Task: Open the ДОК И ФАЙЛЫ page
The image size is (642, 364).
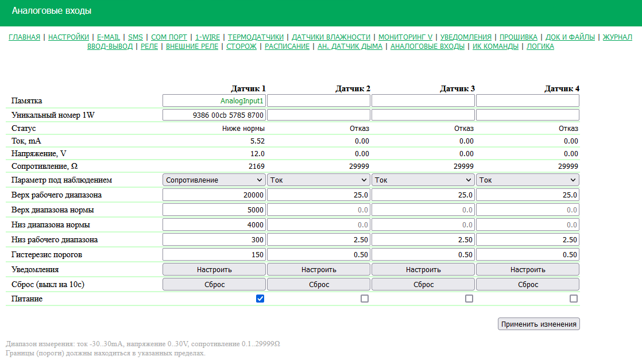Action: click(x=570, y=37)
